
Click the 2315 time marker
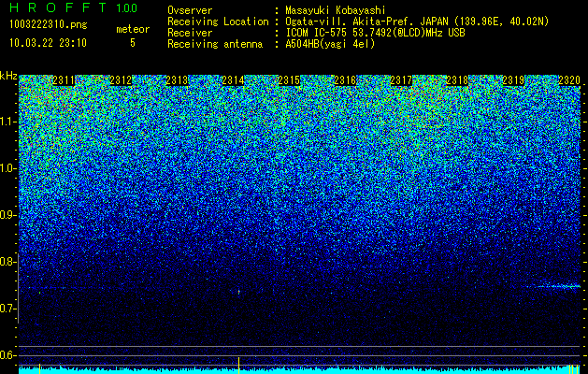pyautogui.click(x=289, y=80)
